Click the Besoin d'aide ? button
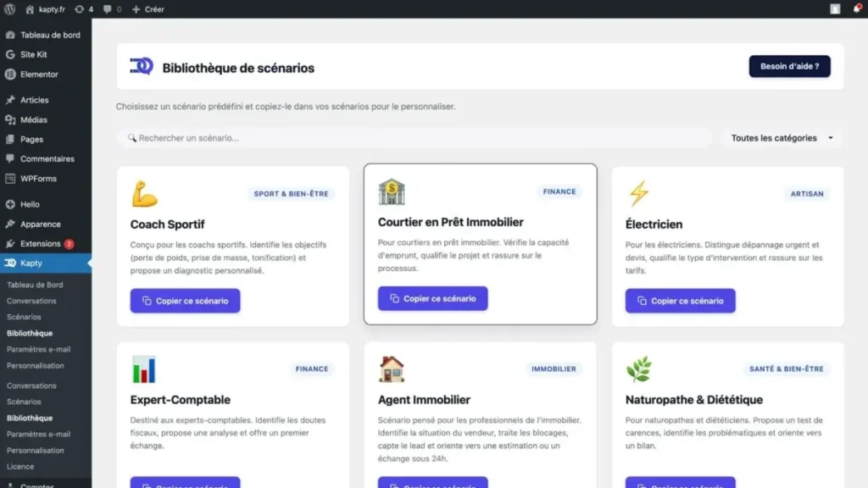Screen dimensions: 868x488 [x=789, y=67]
